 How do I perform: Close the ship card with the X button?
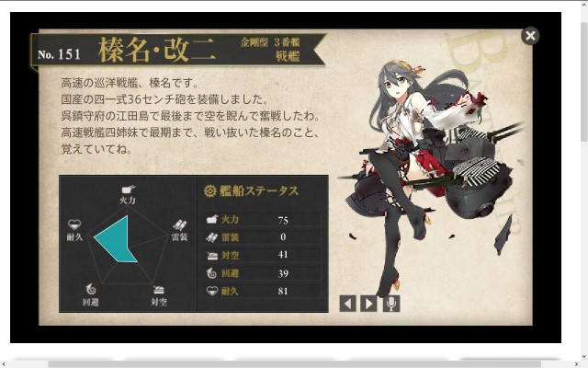click(x=530, y=36)
